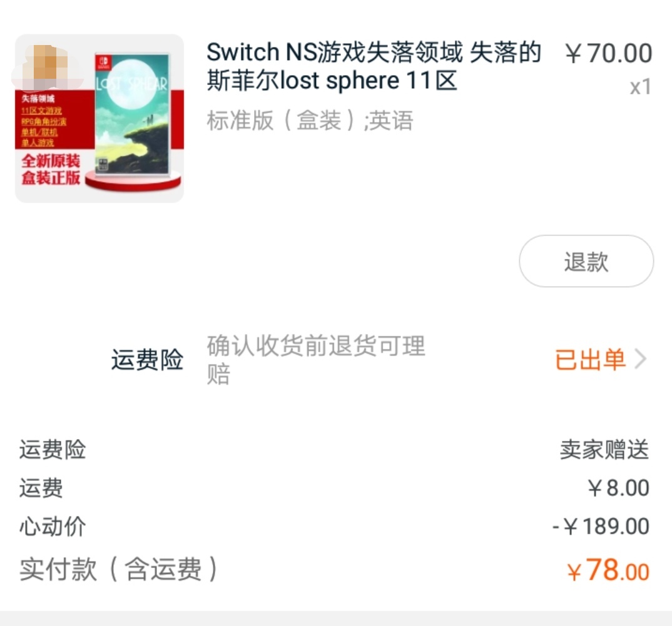Viewport: 672px width, 626px height.
Task: Tap the 全新原装盒装正版 badge on image
Action: 51,169
